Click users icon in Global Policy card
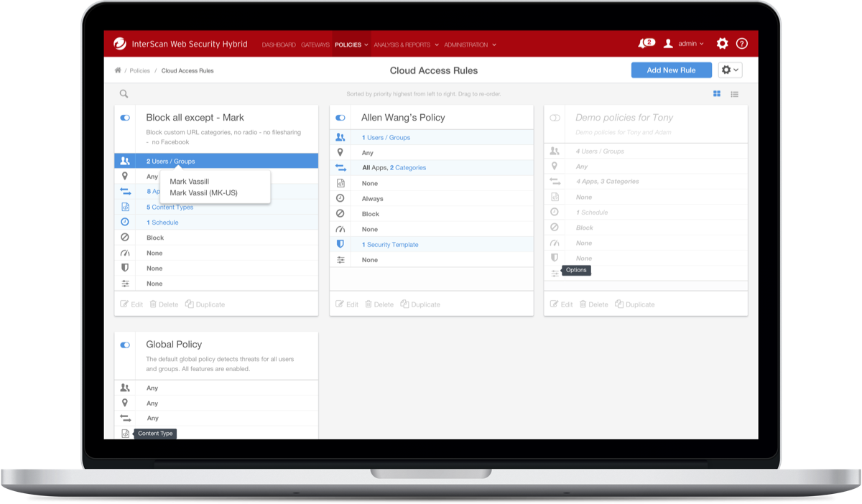Image resolution: width=862 pixels, height=504 pixels. pyautogui.click(x=125, y=388)
